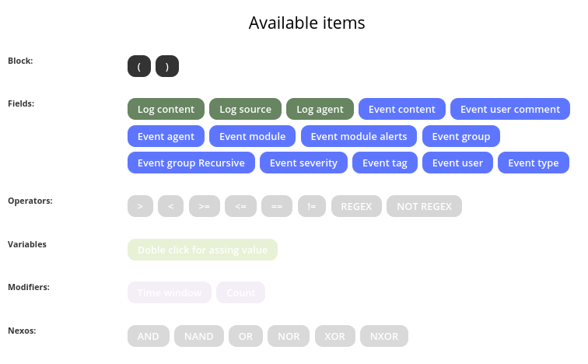Click the closing parenthesis block item
Image resolution: width=588 pixels, height=364 pixels.
pos(167,66)
